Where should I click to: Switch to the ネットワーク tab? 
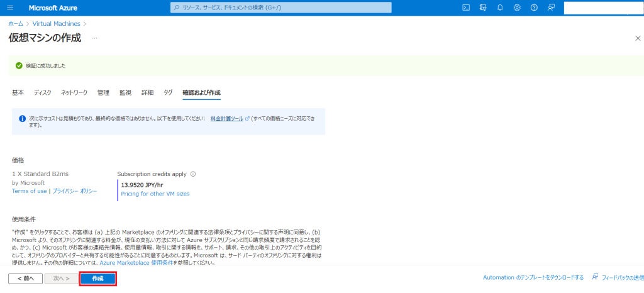(x=74, y=93)
